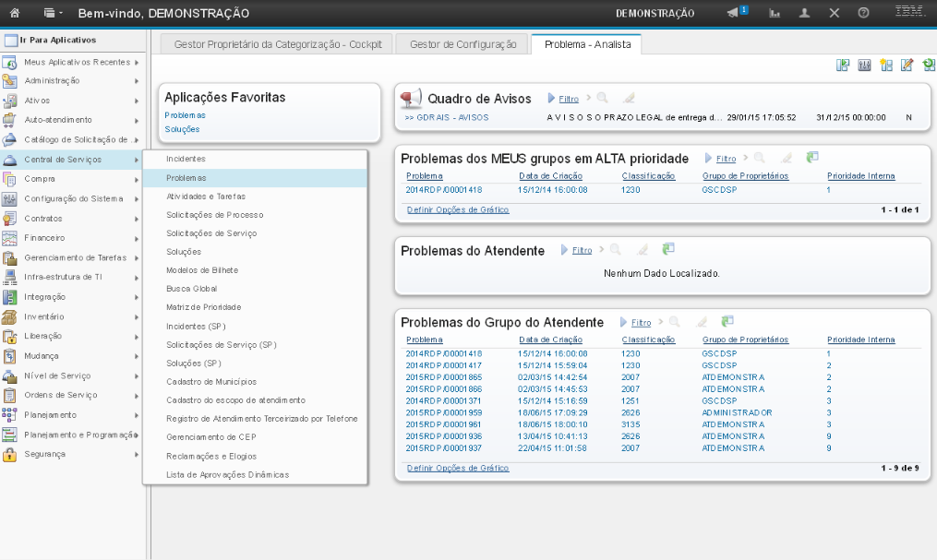
Task: Open the user profile icon in header
Action: tap(804, 13)
